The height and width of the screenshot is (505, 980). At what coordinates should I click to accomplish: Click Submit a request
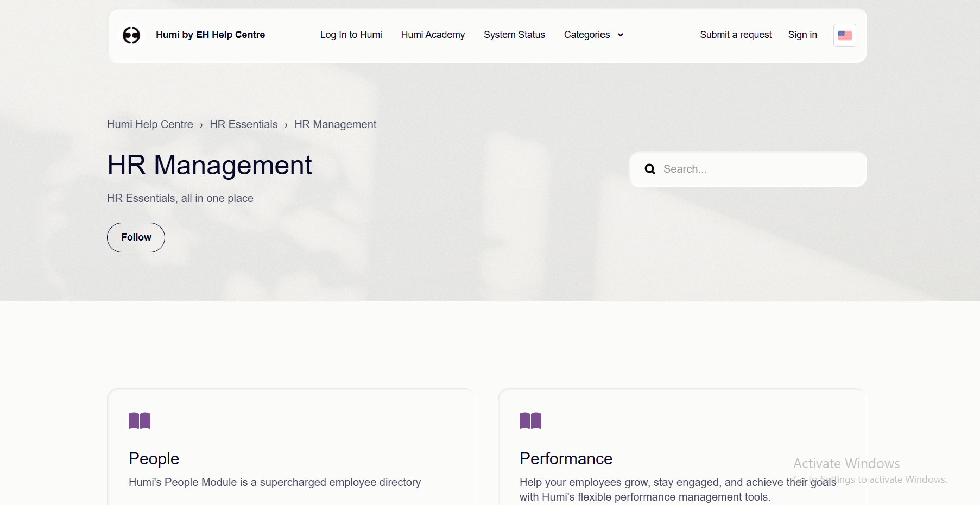pyautogui.click(x=736, y=35)
